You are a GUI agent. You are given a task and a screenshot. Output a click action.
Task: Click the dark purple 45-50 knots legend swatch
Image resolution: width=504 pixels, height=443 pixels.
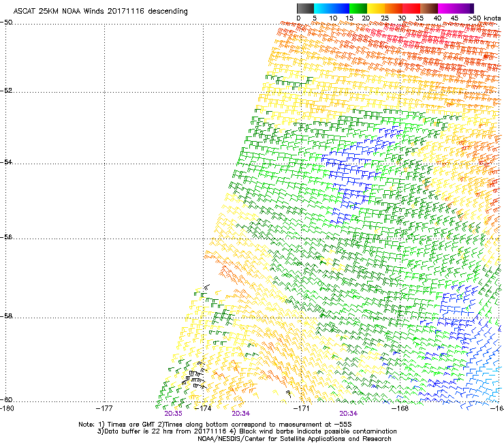[464, 8]
